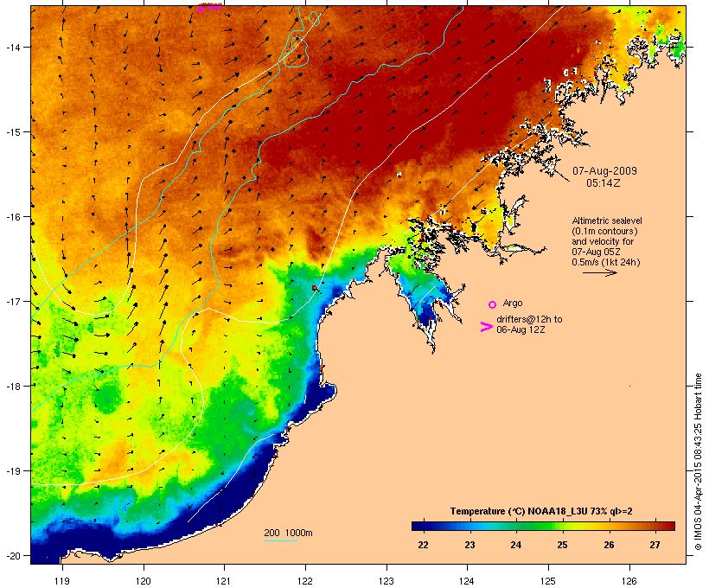Click the IMOS copyright timestamp text

698,462
